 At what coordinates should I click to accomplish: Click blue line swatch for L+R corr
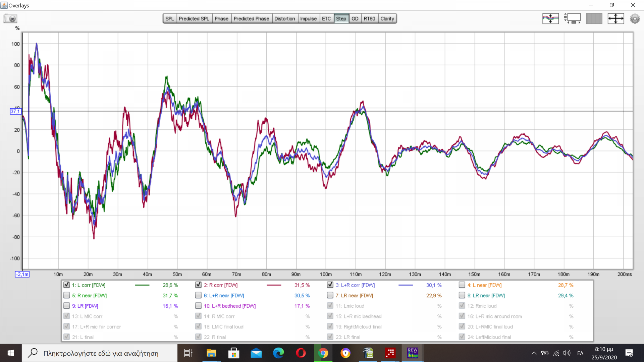[406, 285]
